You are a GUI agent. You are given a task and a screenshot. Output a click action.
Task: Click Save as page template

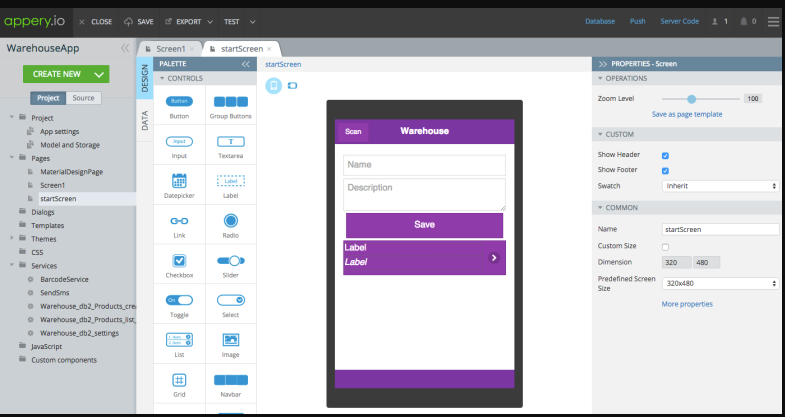coord(687,114)
